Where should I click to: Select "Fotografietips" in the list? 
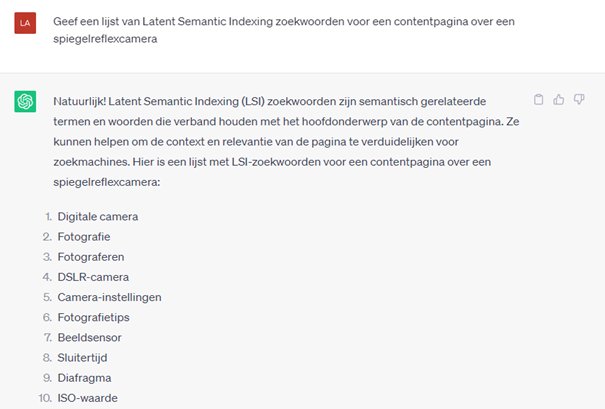pyautogui.click(x=93, y=317)
